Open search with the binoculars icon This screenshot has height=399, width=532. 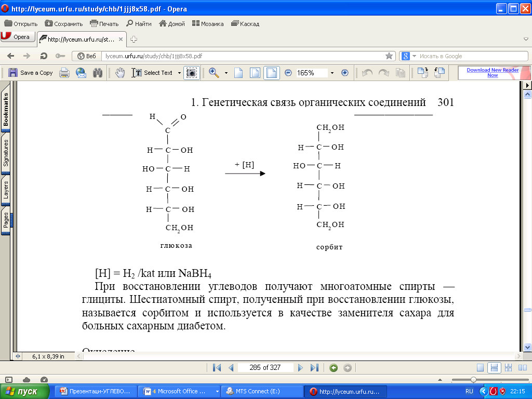(x=98, y=73)
